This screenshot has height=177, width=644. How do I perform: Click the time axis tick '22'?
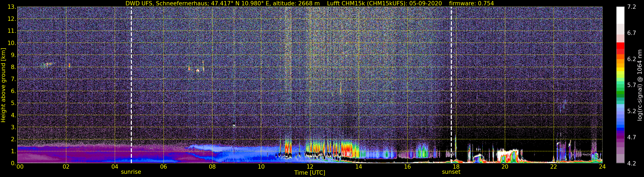[x=554, y=167]
